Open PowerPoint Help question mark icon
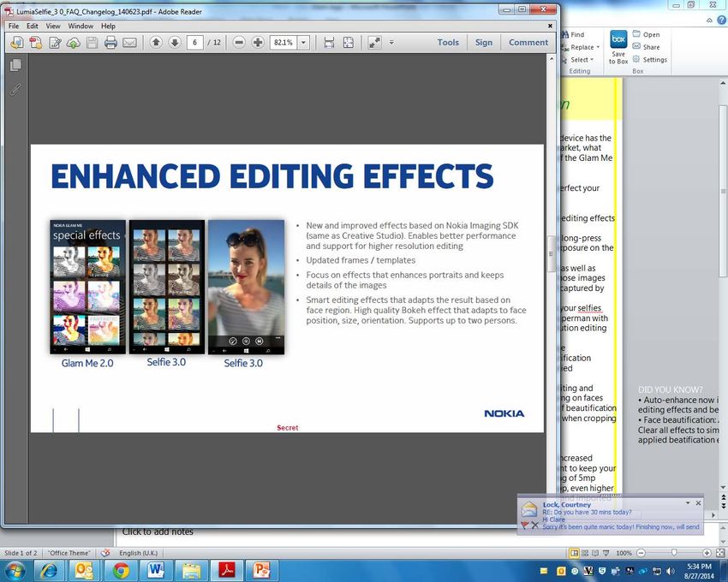Viewport: 728px width, 582px height. click(x=721, y=20)
